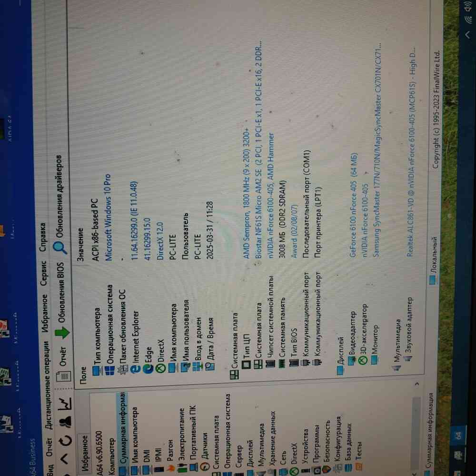
Task: Open the Realtek ALC861-VD sound adapter link
Action: tap(411, 151)
